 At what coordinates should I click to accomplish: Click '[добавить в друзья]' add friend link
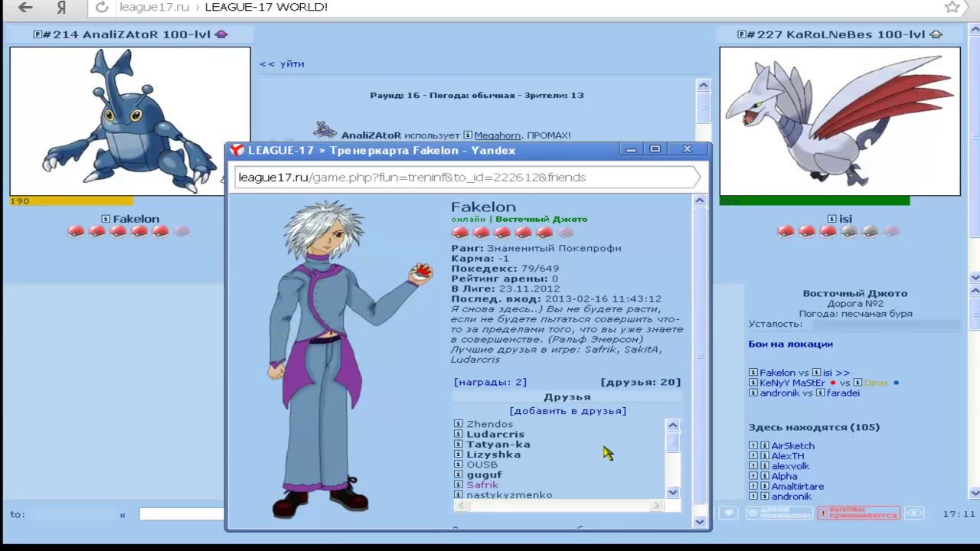pos(567,411)
